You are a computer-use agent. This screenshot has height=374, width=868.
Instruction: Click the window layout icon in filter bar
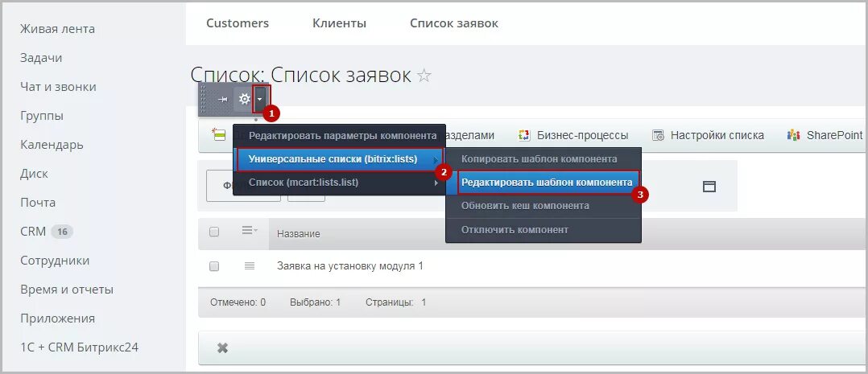click(x=709, y=187)
